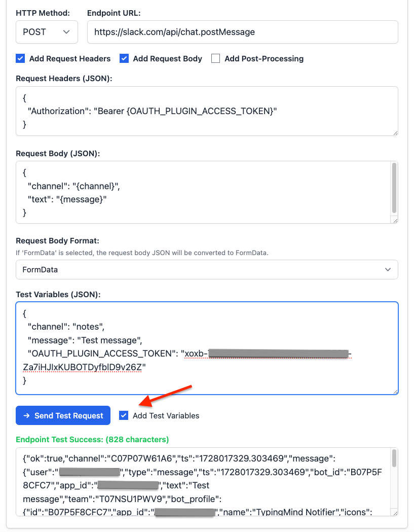This screenshot has height=532, width=414.
Task: Click the Test Variables textarea resize handle
Action: tap(395, 392)
